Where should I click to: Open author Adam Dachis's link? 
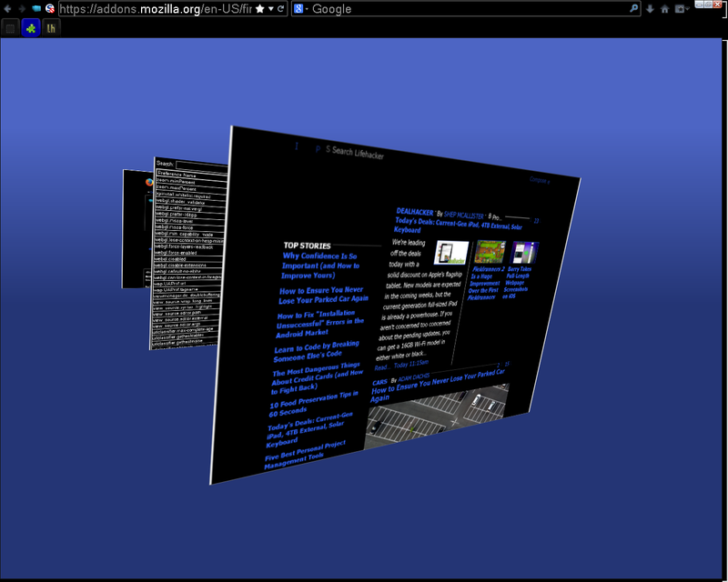click(414, 377)
